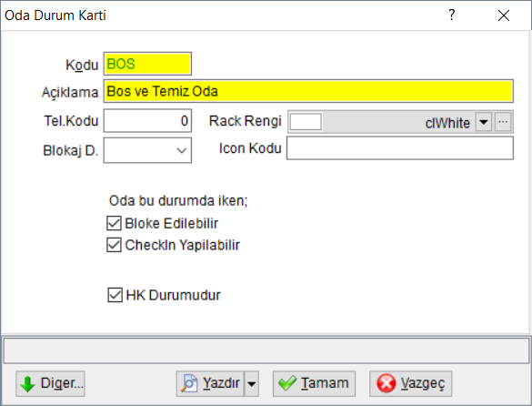Select the Tel.Kodu number field

[x=147, y=120]
